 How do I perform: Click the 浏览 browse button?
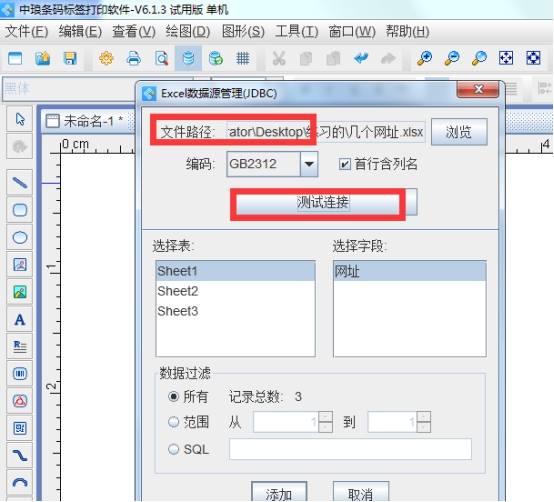click(x=459, y=132)
